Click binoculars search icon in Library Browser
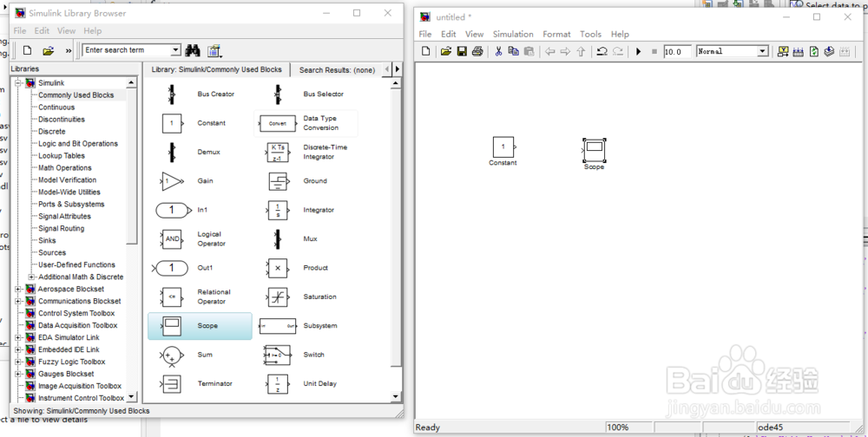 (x=192, y=50)
